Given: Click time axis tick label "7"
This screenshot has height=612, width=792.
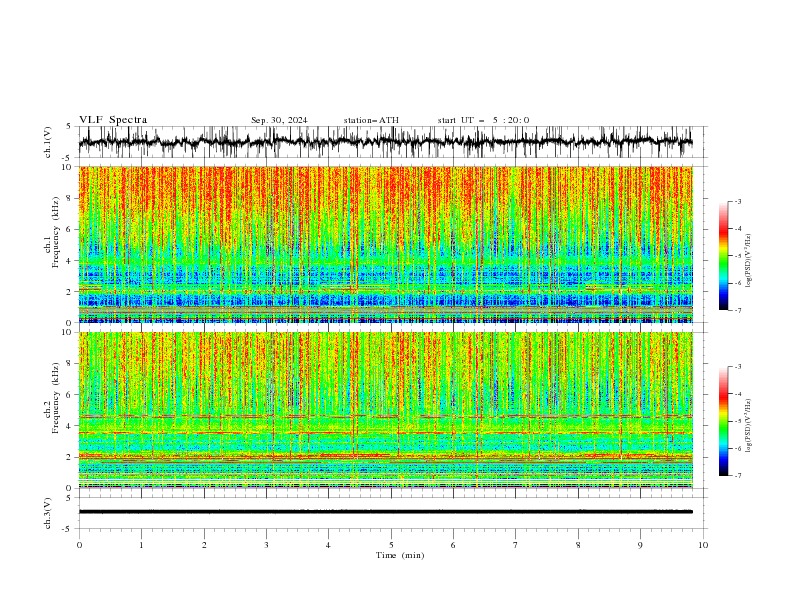Looking at the screenshot, I should tap(516, 545).
